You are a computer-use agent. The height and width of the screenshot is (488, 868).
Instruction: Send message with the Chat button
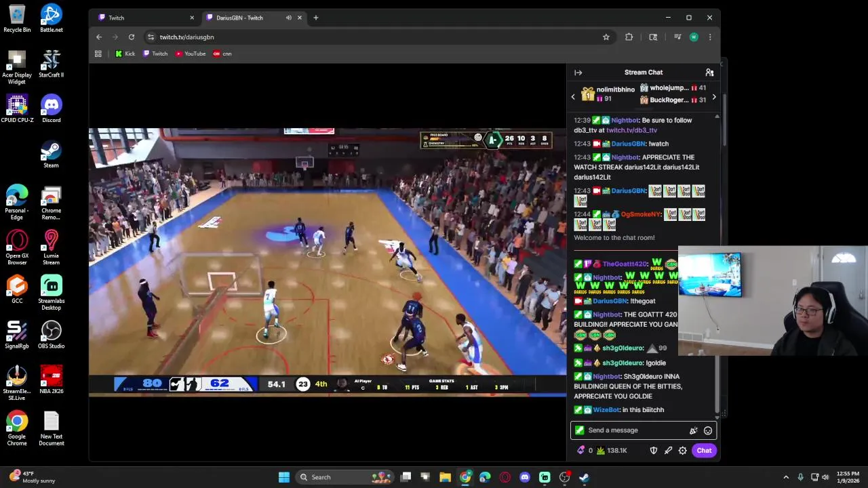pyautogui.click(x=704, y=451)
